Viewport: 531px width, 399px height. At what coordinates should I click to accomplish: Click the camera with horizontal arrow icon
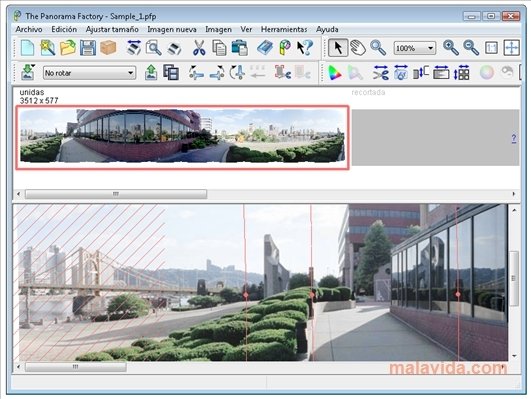(401, 72)
